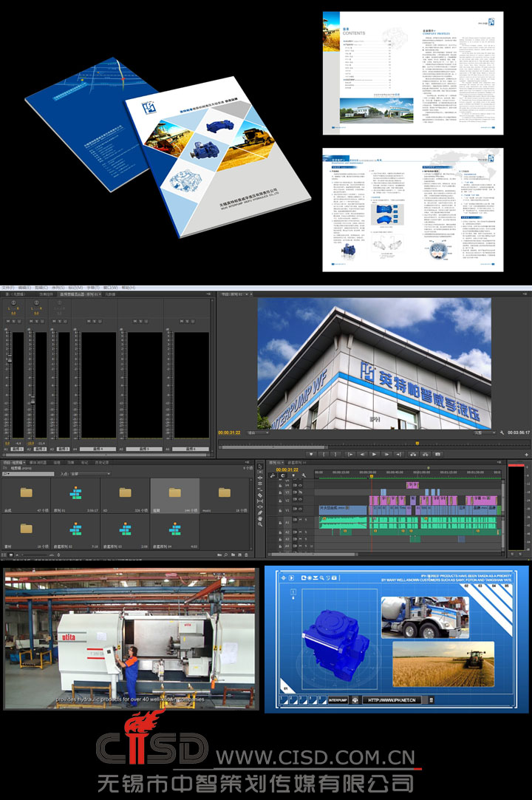Click the Lift button in Program monitor
532x800 pixels.
click(414, 454)
